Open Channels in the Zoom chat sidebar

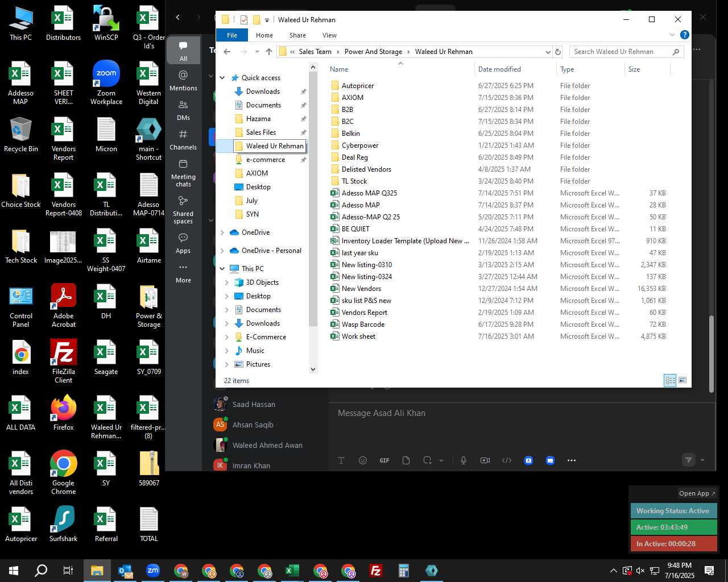click(183, 140)
